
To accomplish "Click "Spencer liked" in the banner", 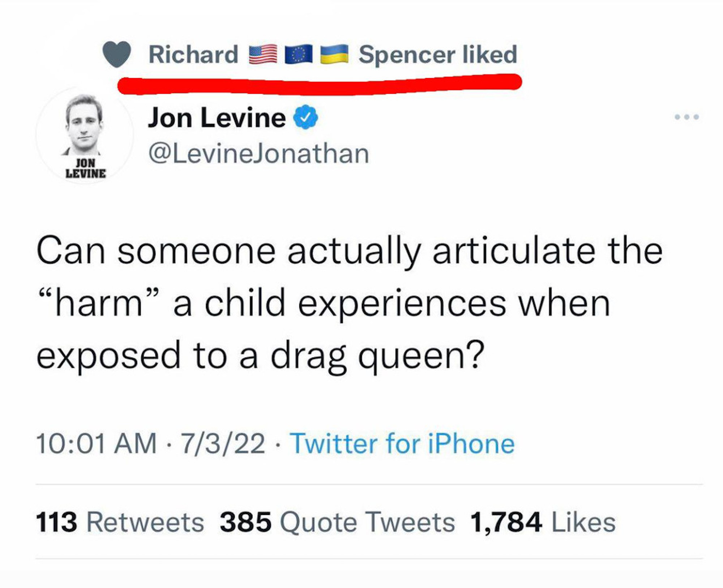I will coord(437,55).
